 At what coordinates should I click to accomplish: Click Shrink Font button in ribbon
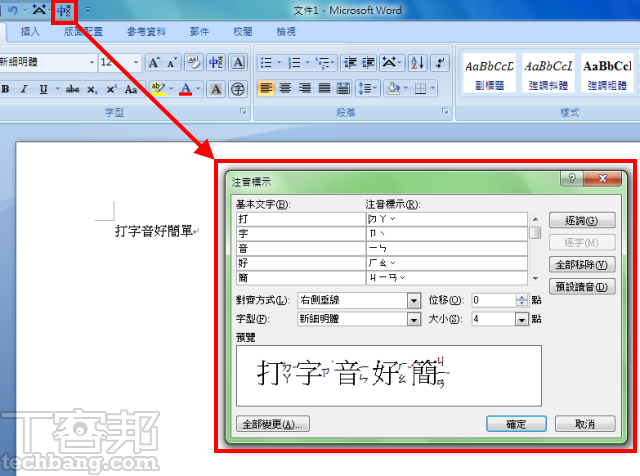coord(171,63)
